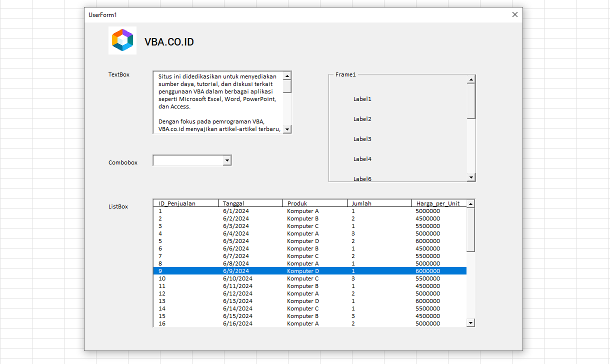The image size is (610, 364).
Task: Click the TextBox scrollbar down arrow
Action: pyautogui.click(x=286, y=129)
